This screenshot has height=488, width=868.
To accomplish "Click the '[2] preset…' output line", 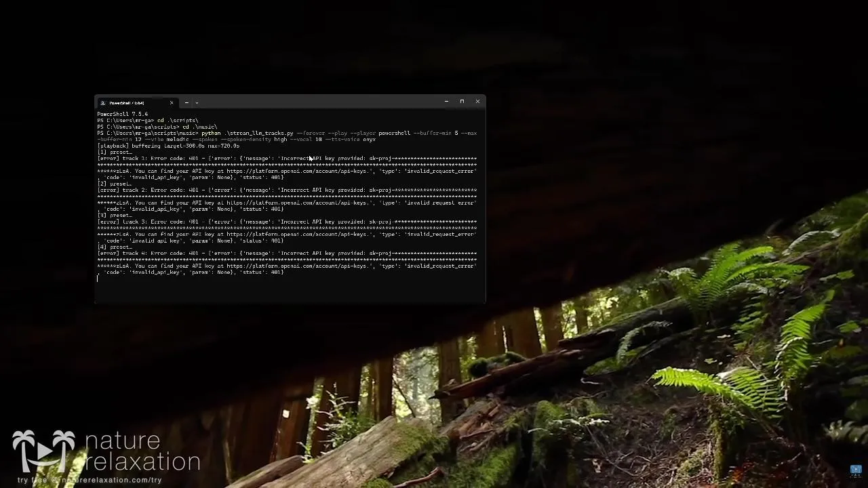I will pyautogui.click(x=115, y=184).
